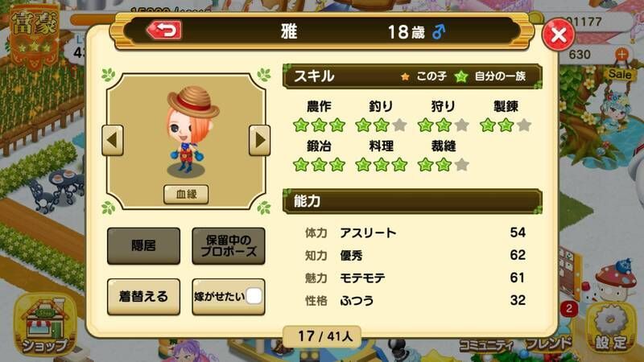This screenshot has width=644, height=362.
Task: Click the 着替える change clothes button
Action: coord(144,297)
